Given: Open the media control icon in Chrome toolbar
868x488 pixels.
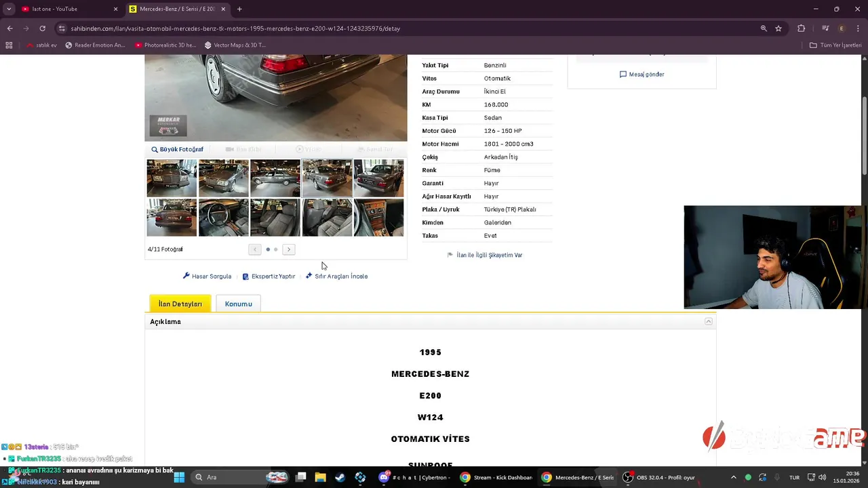Looking at the screenshot, I should tap(825, 28).
